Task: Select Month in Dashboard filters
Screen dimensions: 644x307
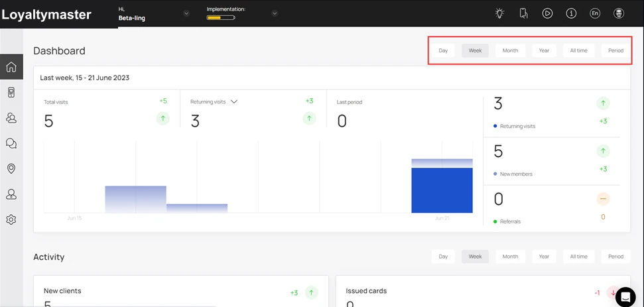Action: (510, 50)
